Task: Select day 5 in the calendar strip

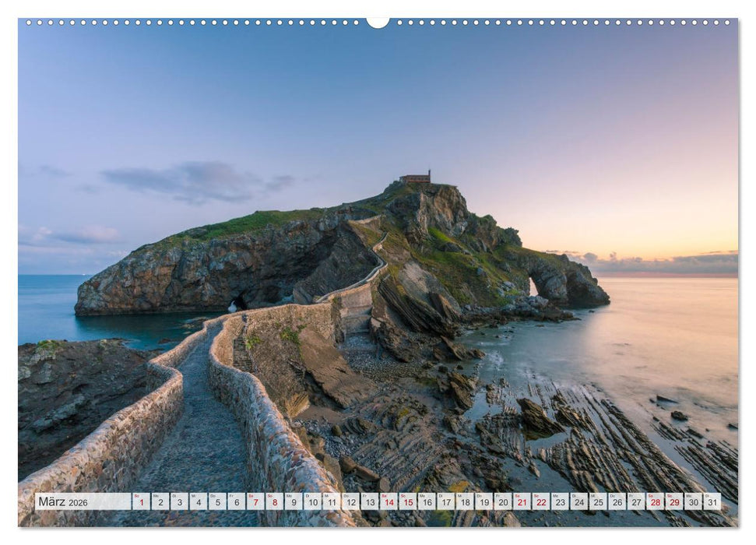Action: tap(217, 502)
